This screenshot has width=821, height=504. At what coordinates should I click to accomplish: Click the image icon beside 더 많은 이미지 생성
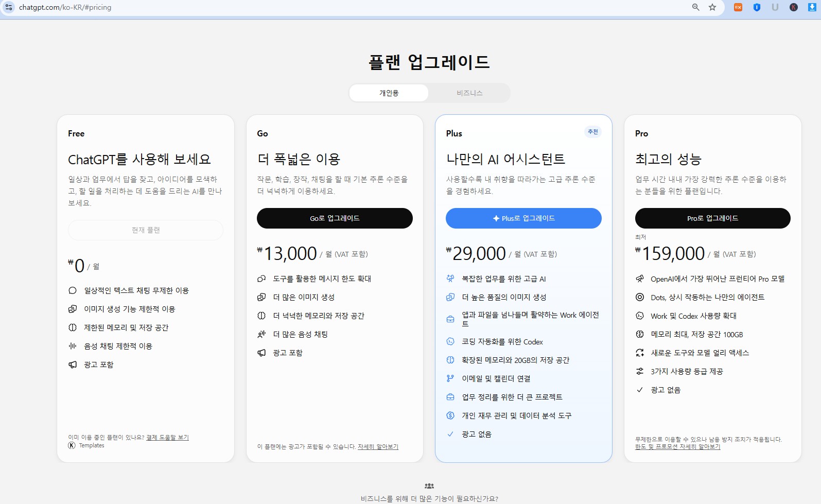pyautogui.click(x=261, y=297)
